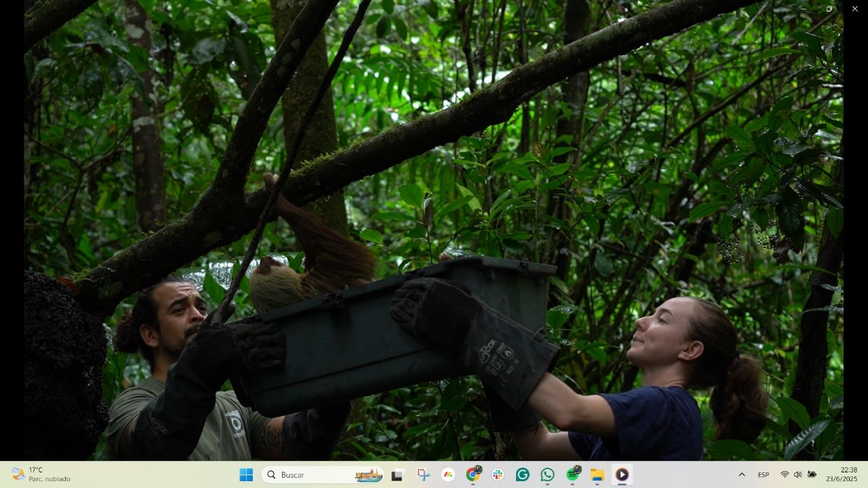Click the media player taskbar icon
Viewport: 868px width, 488px height.
click(622, 475)
